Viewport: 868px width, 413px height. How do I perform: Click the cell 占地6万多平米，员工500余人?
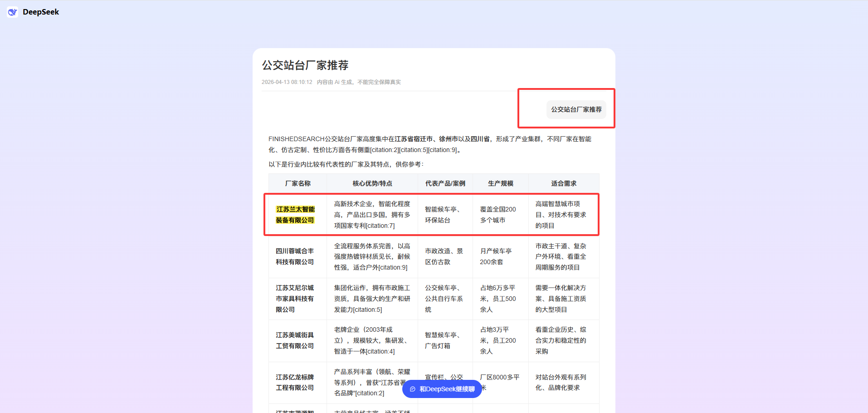(501, 299)
